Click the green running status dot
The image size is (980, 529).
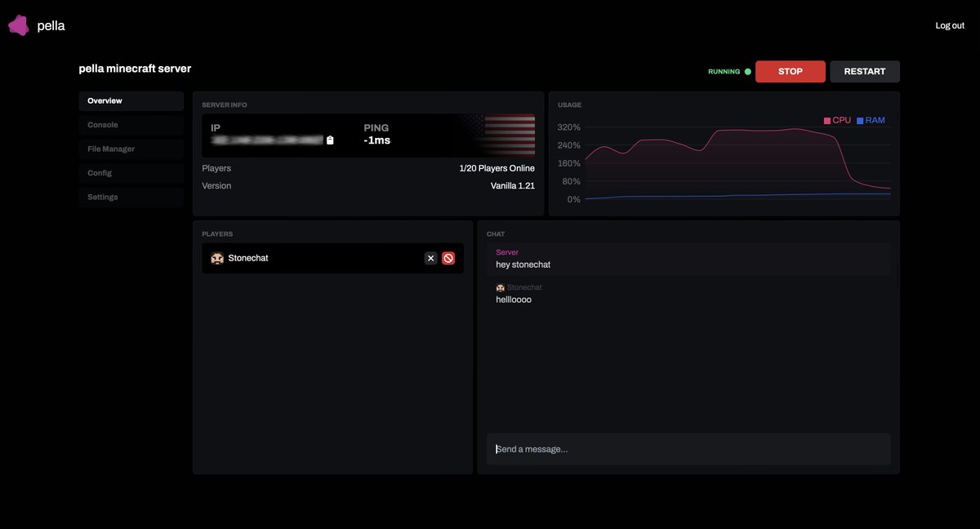tap(747, 72)
